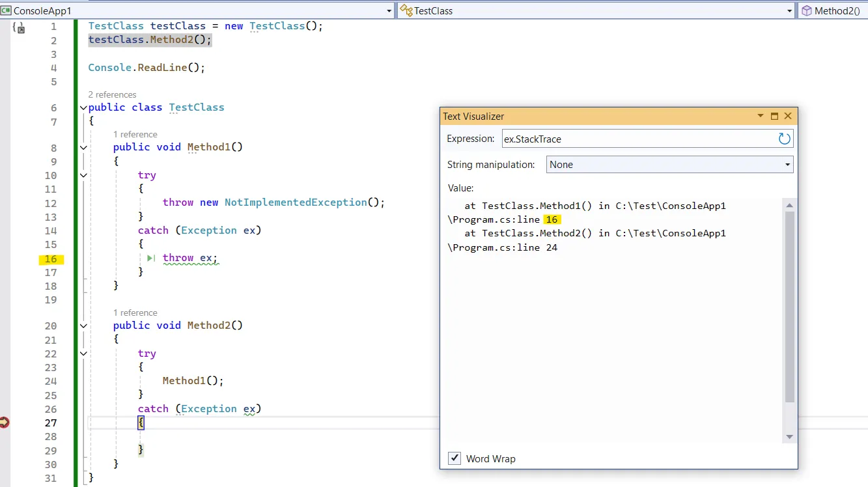The height and width of the screenshot is (487, 868).
Task: Click the Method2() member icon in navigation bar
Action: pos(807,10)
